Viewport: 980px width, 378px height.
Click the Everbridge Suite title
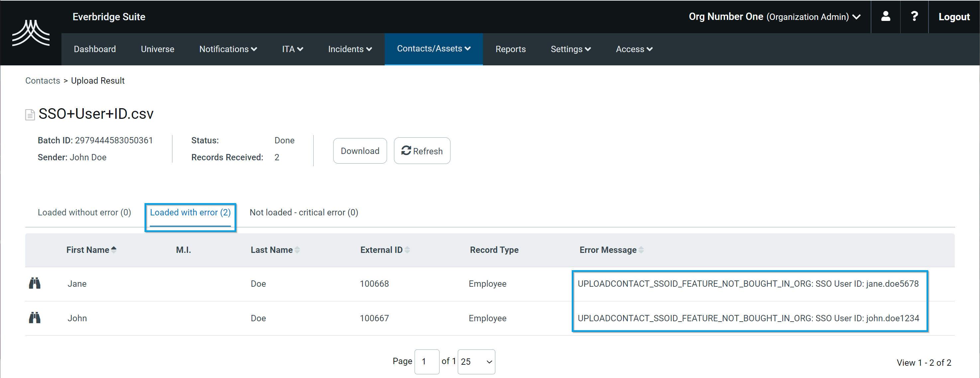tap(109, 17)
